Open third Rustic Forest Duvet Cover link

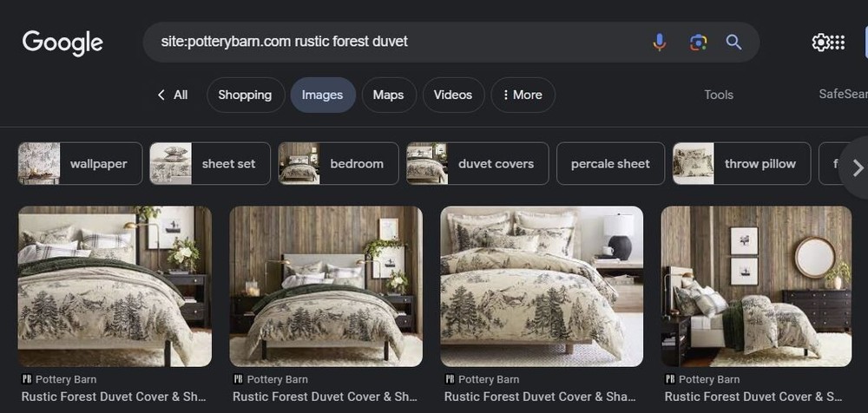(x=540, y=397)
